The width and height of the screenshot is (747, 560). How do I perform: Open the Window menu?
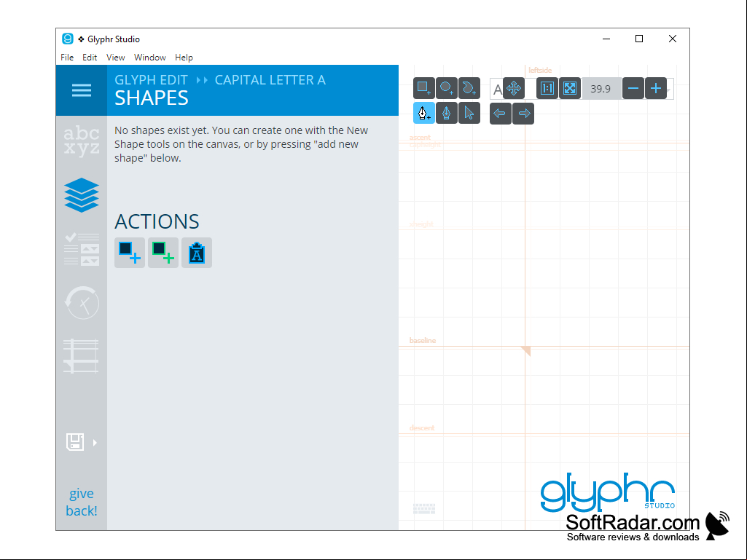coord(149,57)
